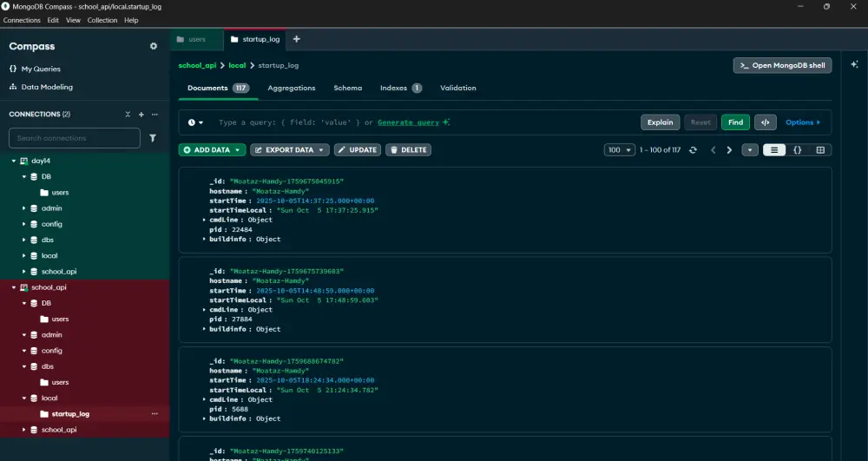Select the startup_log tab
The image size is (868, 461).
coord(255,39)
